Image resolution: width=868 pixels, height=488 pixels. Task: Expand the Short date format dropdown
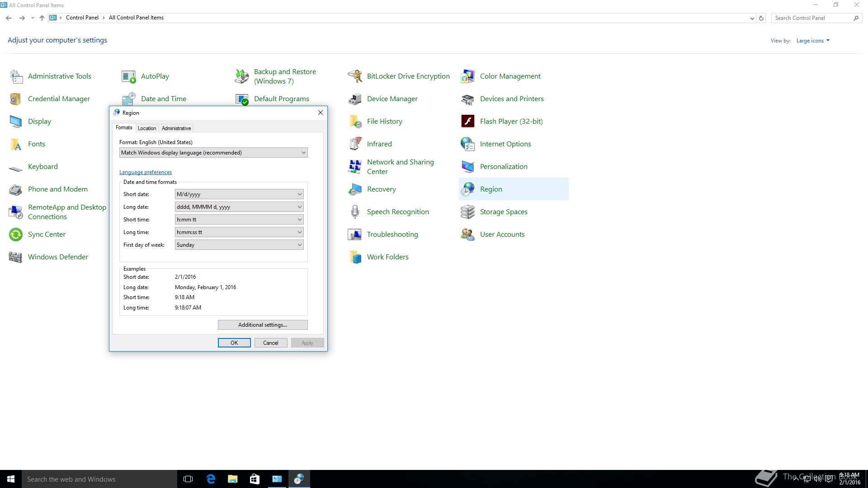[x=239, y=194]
